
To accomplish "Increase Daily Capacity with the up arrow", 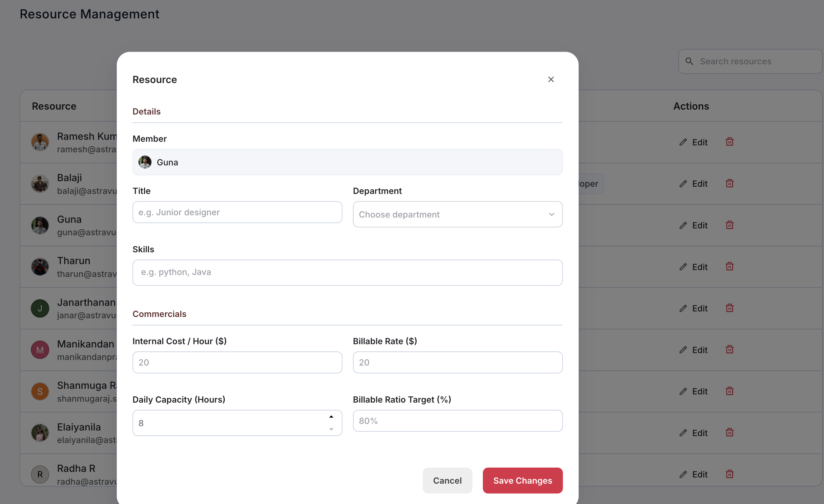I will point(331,416).
